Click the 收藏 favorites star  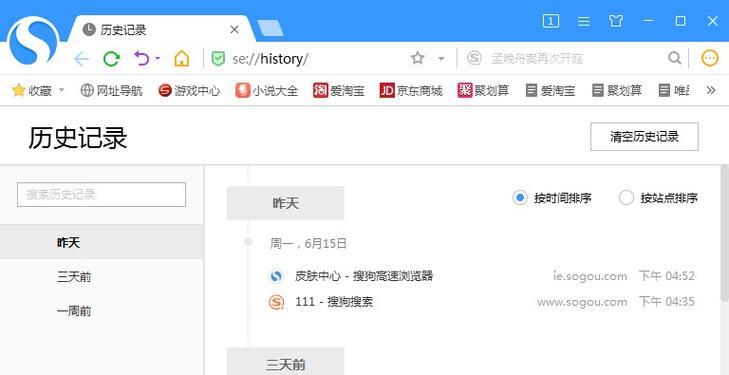(x=18, y=90)
